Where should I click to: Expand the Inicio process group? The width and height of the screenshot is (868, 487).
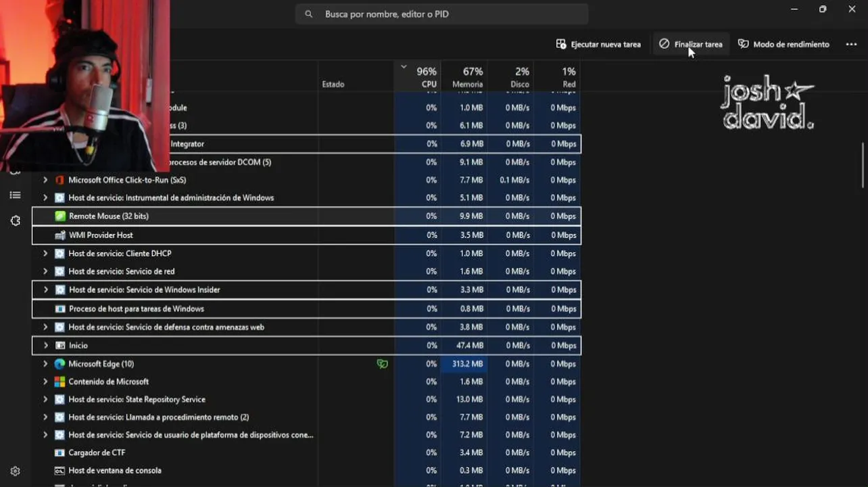(x=45, y=346)
